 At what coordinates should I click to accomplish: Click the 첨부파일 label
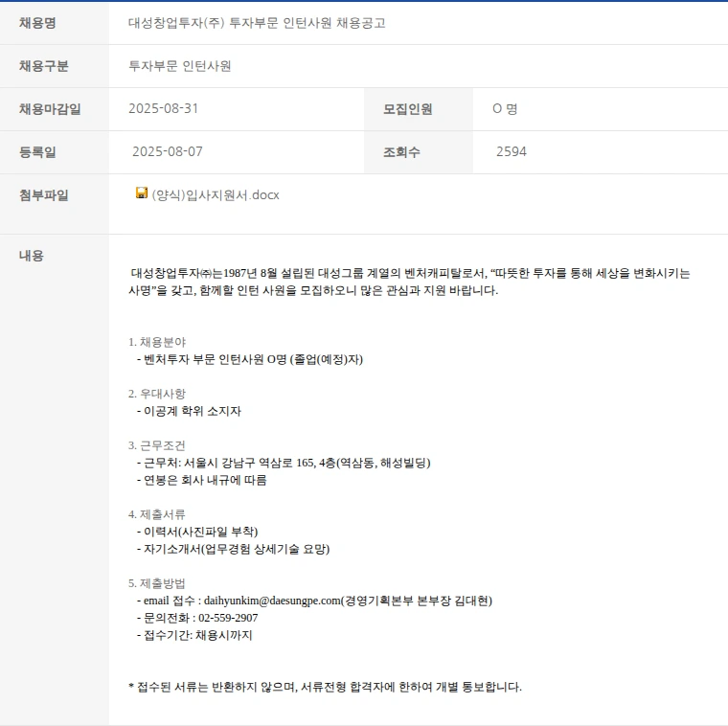point(44,195)
